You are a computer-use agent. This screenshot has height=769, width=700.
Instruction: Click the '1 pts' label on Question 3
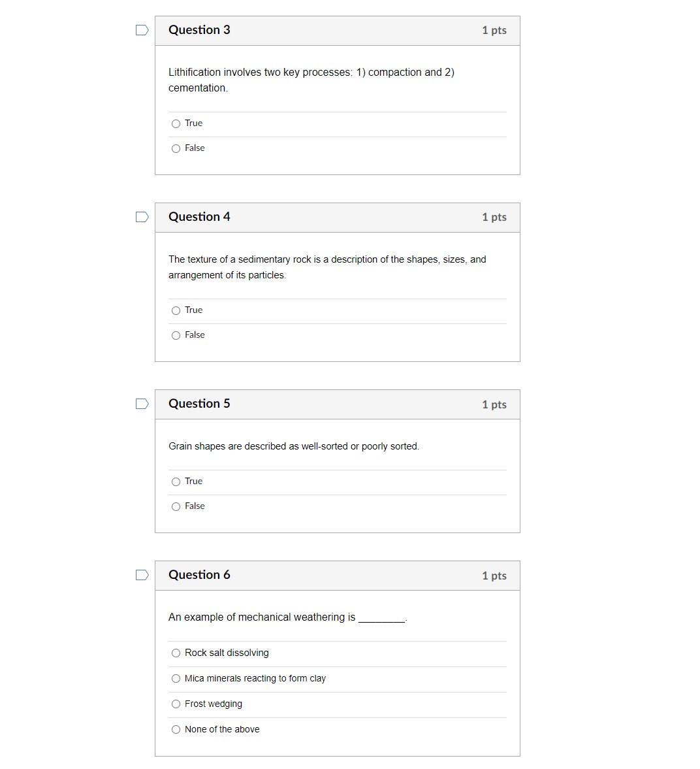pos(494,30)
